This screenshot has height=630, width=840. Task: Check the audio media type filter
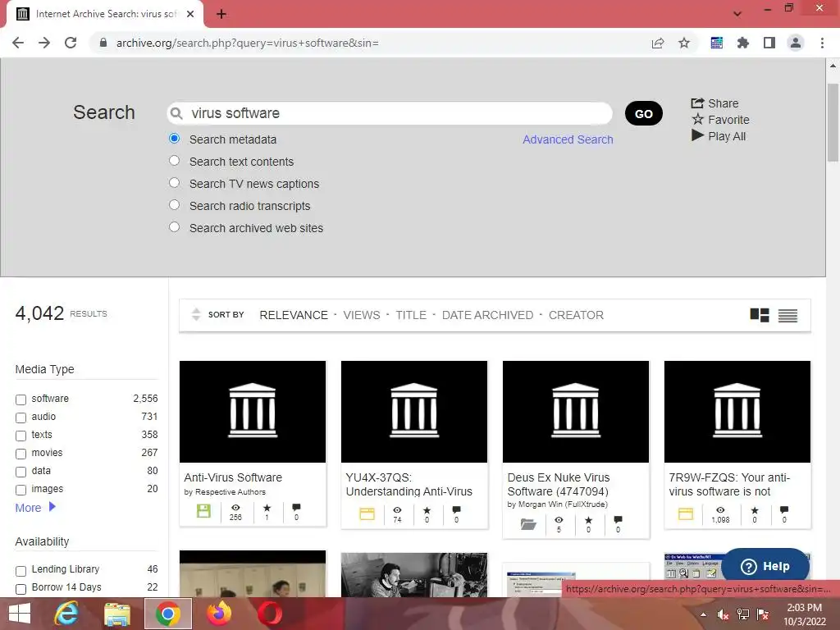pyautogui.click(x=21, y=418)
